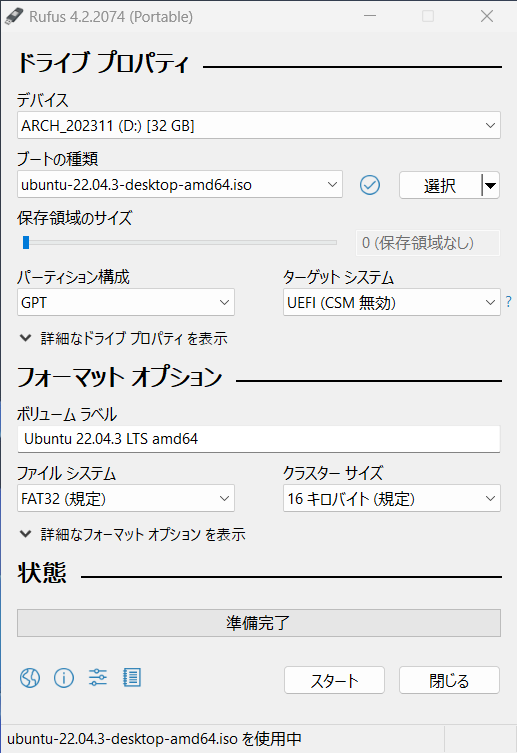The height and width of the screenshot is (753, 517).
Task: Click the 閉じる button
Action: 449,680
